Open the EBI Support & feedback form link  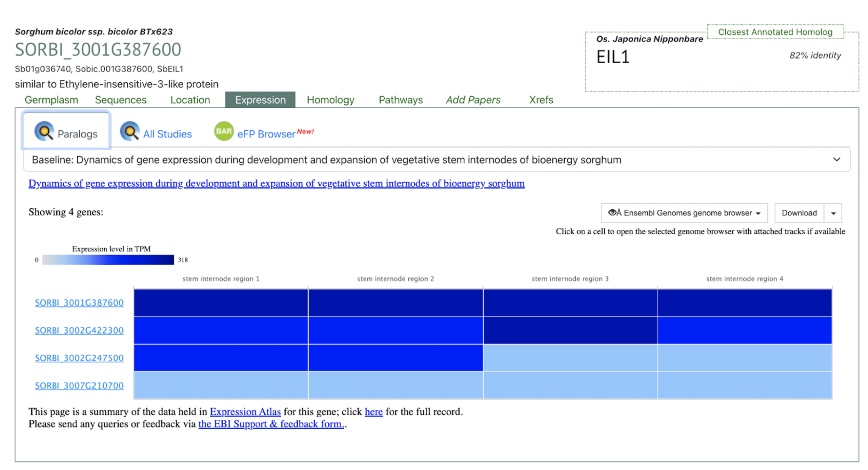(271, 424)
